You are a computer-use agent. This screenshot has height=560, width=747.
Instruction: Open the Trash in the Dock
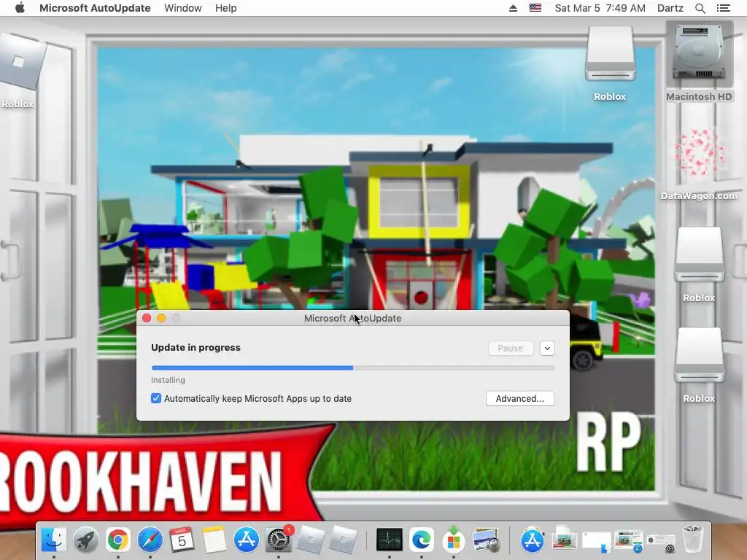click(x=693, y=540)
